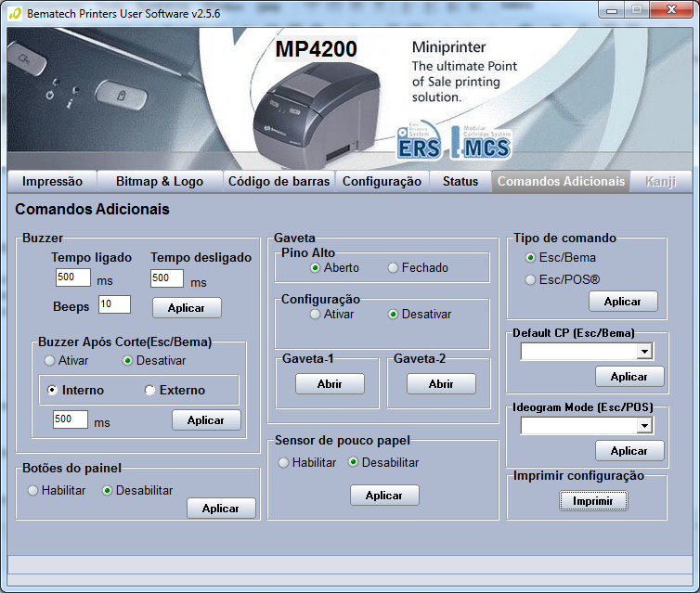700x593 pixels.
Task: Select the Esc/POS command type
Action: pyautogui.click(x=563, y=279)
